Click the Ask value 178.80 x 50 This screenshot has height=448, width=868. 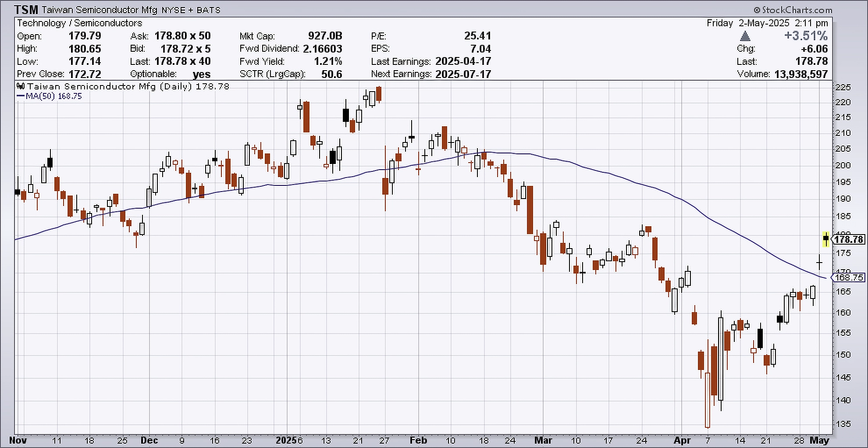pos(182,36)
